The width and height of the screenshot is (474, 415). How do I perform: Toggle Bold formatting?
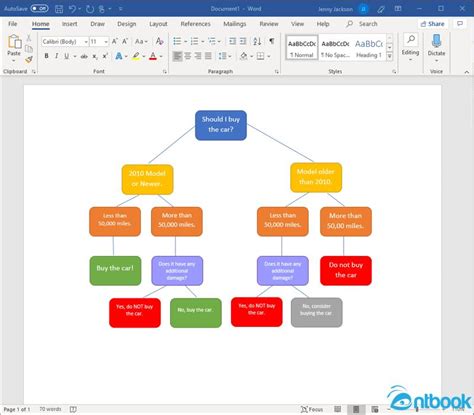46,56
